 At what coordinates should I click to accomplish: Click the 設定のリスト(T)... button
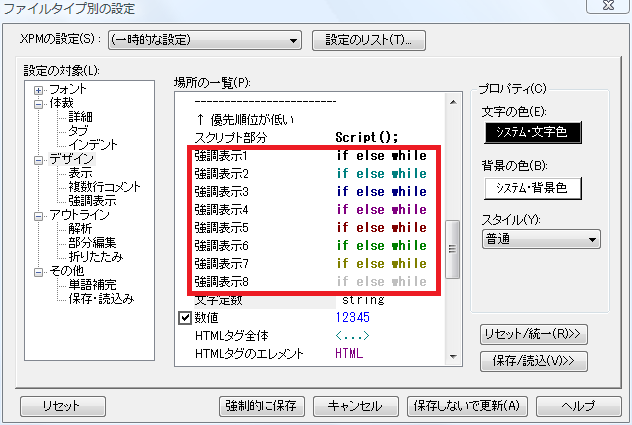pyautogui.click(x=368, y=40)
